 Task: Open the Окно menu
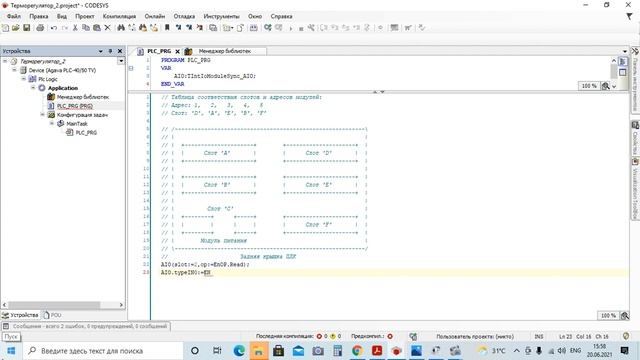click(255, 16)
